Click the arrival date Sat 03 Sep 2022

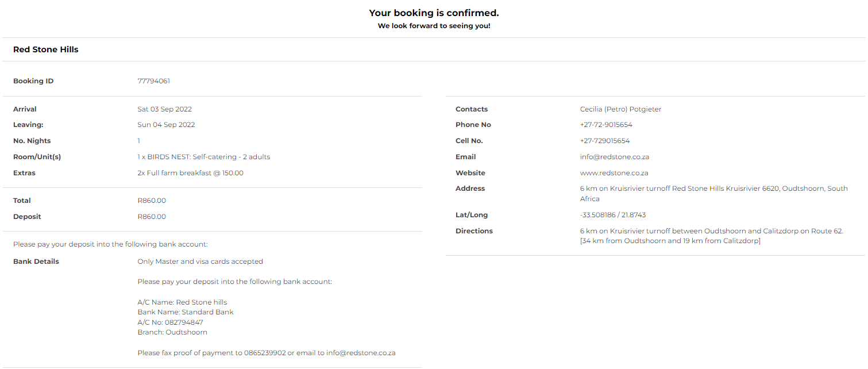coord(164,109)
